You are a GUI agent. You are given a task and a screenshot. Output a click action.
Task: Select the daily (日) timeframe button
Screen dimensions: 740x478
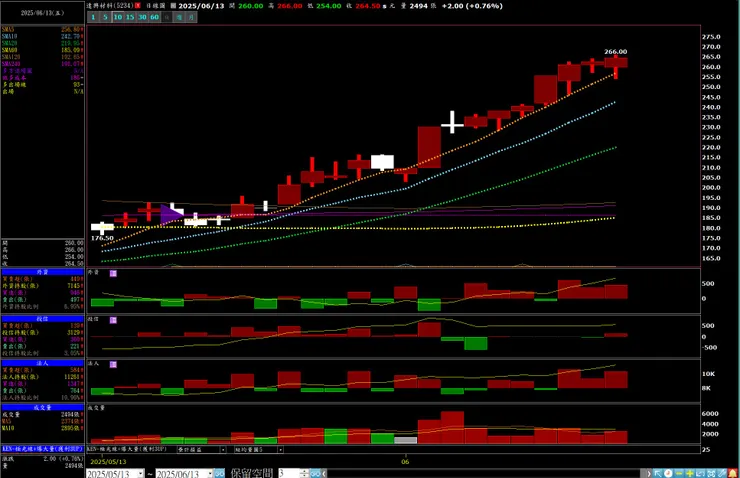[x=167, y=17]
